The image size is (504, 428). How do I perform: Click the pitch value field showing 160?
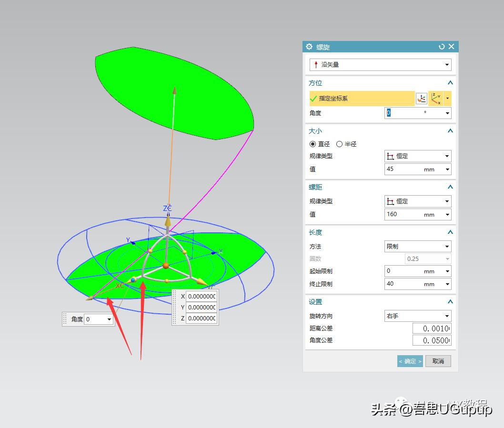pos(413,214)
